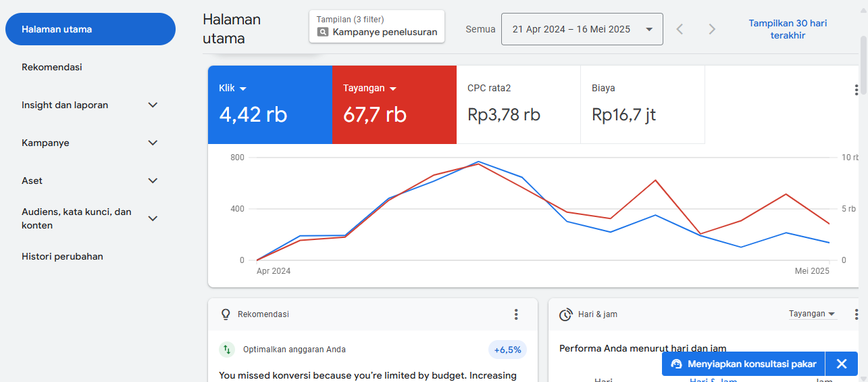This screenshot has width=868, height=382.
Task: Click Menyiapkan konsultasi pakar button
Action: pyautogui.click(x=744, y=364)
